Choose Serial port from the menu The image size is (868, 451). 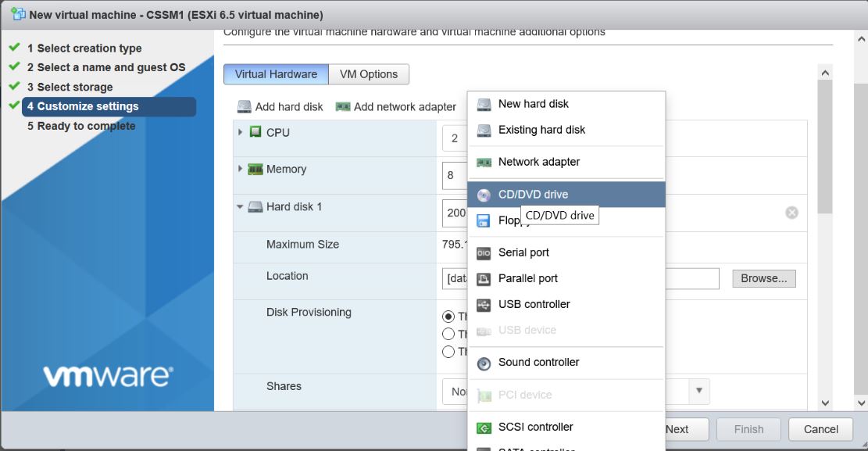566,252
